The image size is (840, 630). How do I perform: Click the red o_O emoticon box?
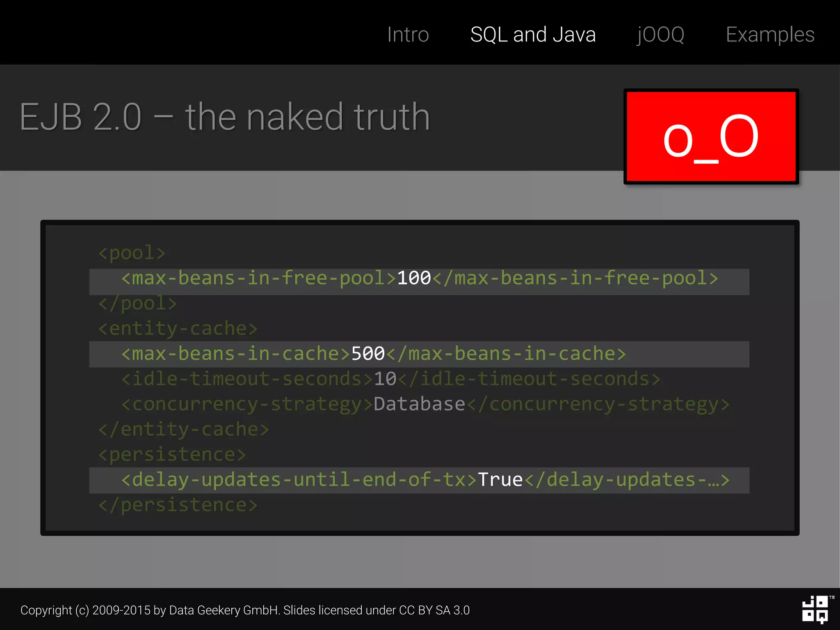tap(711, 137)
